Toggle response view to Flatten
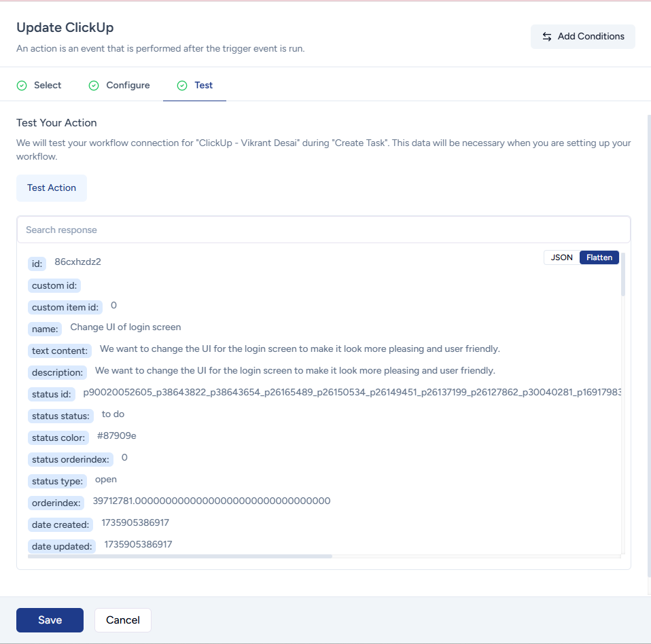The height and width of the screenshot is (644, 651). pyautogui.click(x=599, y=257)
